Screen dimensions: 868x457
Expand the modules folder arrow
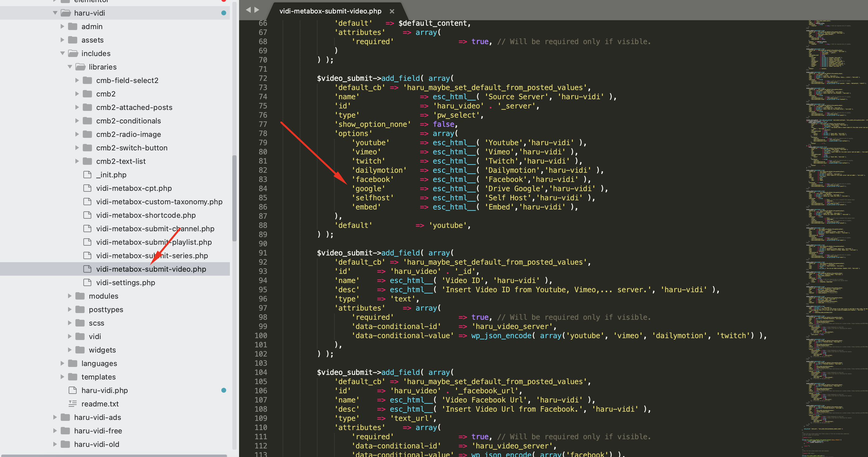point(70,296)
